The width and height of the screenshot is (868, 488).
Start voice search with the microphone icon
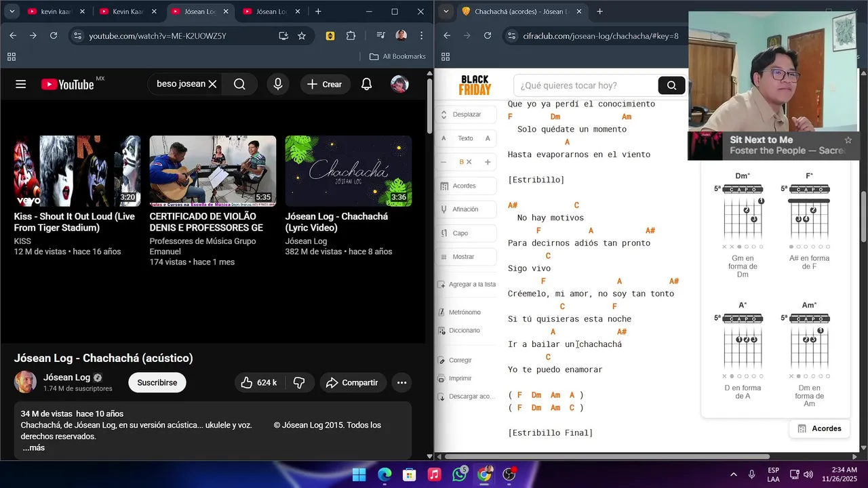coord(277,84)
